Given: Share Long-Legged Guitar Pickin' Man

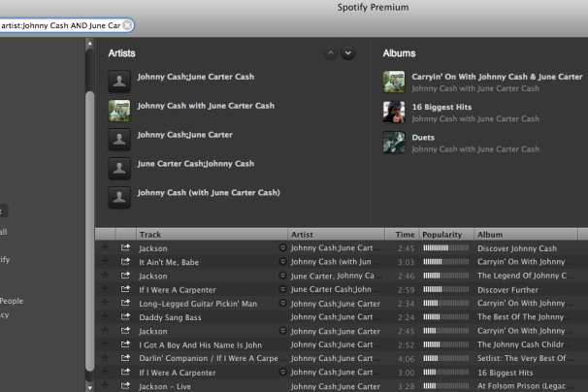Looking at the screenshot, I should 125,303.
